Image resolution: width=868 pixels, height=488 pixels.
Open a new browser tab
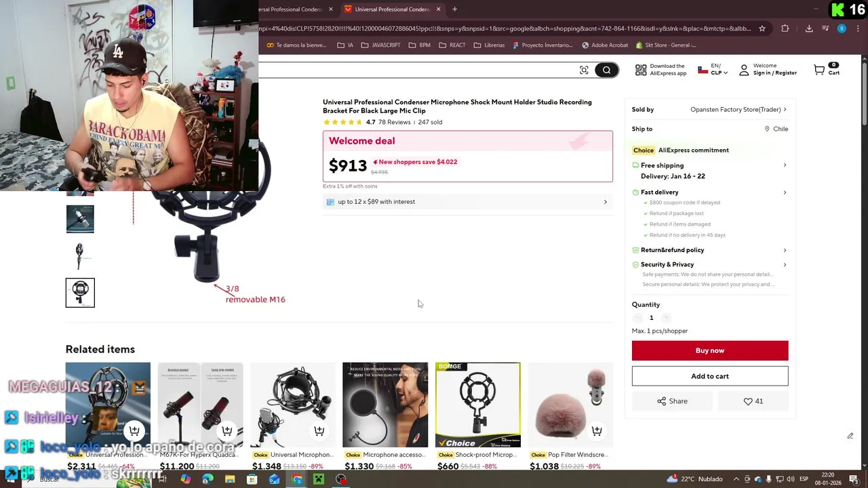point(454,9)
